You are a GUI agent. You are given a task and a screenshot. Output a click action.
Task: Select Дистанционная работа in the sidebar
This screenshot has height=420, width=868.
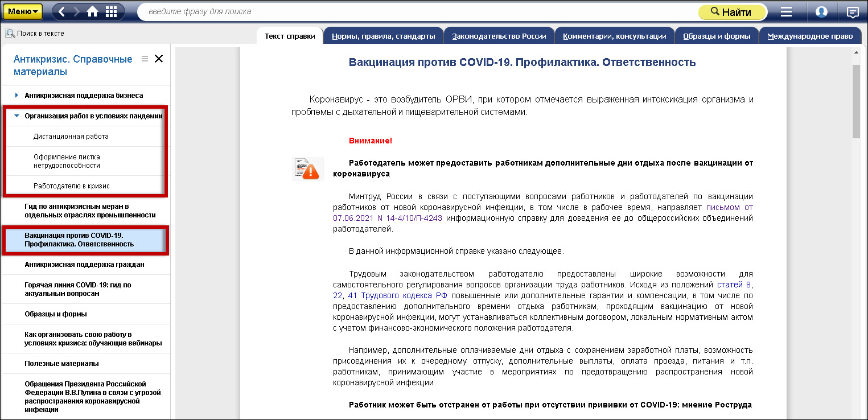point(71,137)
